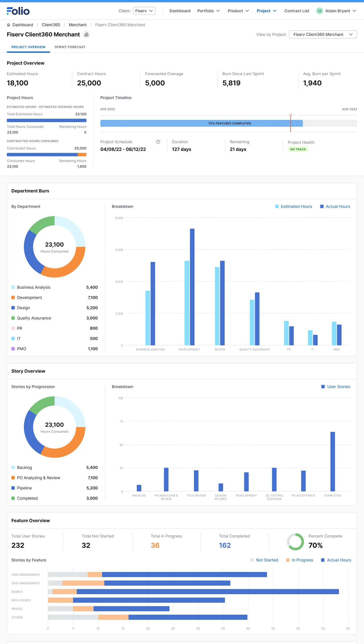Click the Development actual hours bar

192,287
